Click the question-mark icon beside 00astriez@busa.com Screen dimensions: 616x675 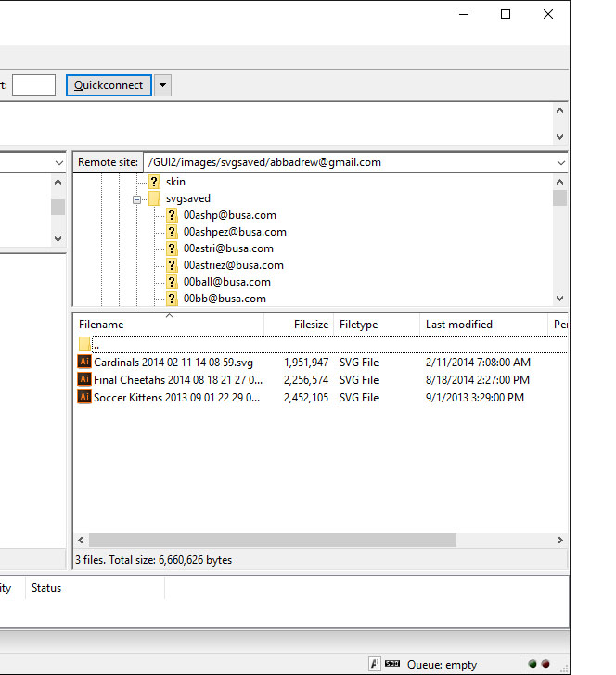pyautogui.click(x=172, y=265)
